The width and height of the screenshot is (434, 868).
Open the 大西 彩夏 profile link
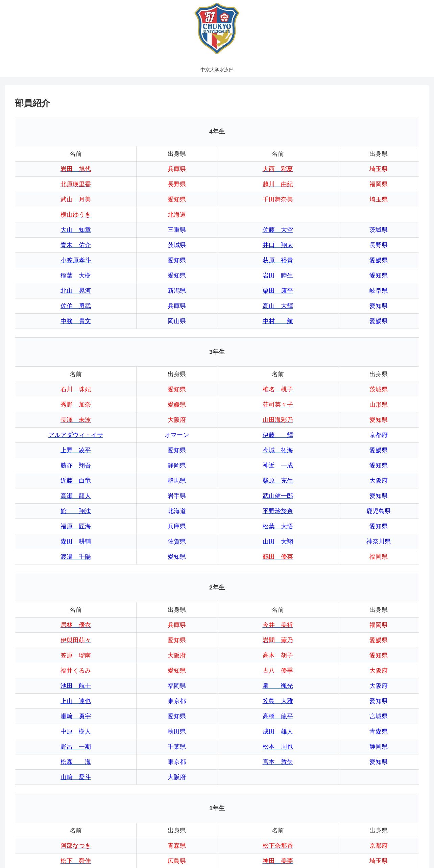(x=278, y=169)
